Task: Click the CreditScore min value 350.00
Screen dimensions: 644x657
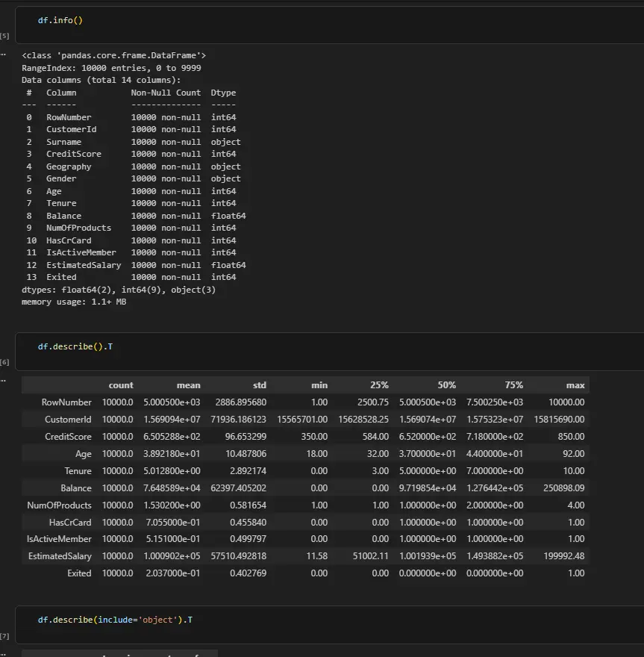Action: tap(314, 437)
